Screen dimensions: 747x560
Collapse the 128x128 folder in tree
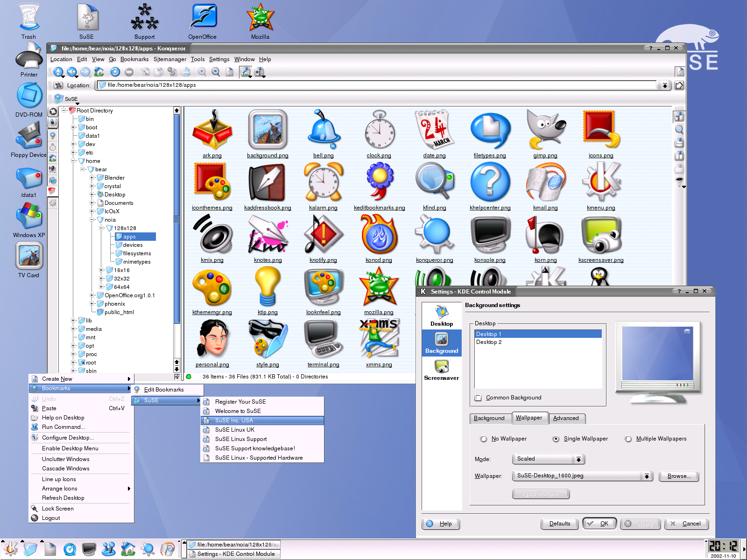(x=102, y=228)
